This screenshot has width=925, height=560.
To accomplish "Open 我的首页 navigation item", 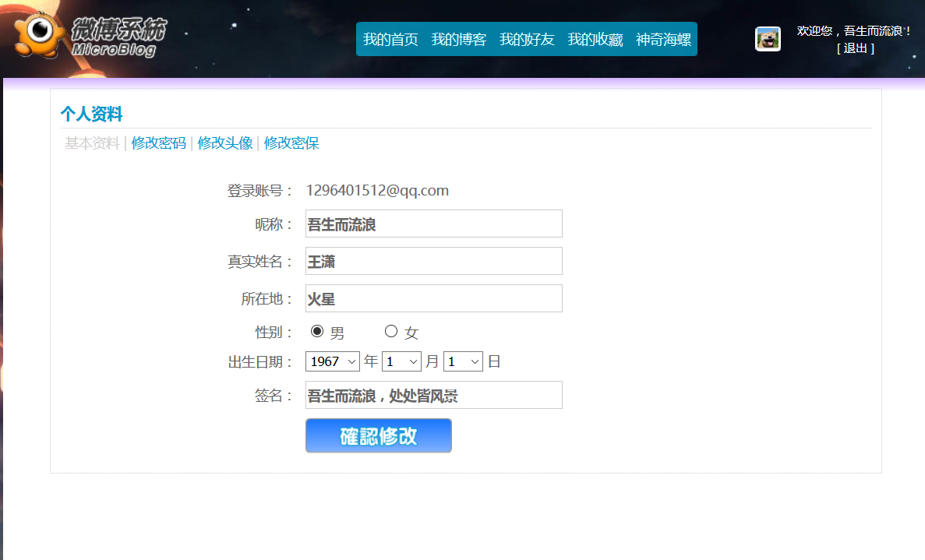I will click(390, 40).
